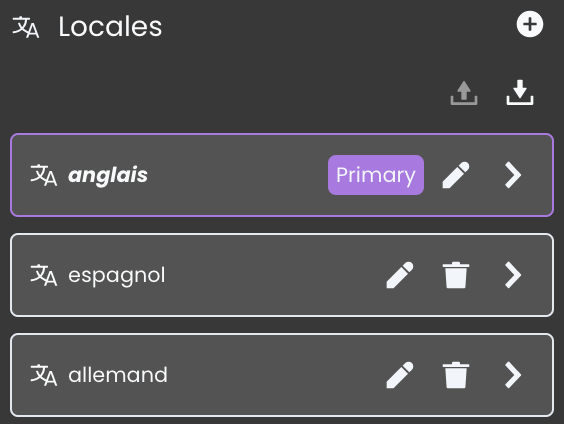Image resolution: width=564 pixels, height=424 pixels.
Task: Expand the espagnol locale chevron
Action: (513, 275)
